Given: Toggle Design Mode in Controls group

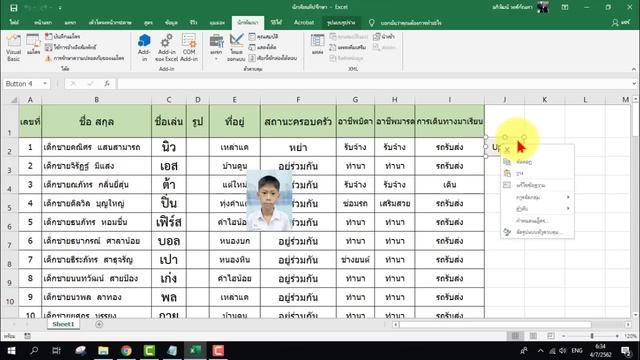Looking at the screenshot, I should (236, 47).
